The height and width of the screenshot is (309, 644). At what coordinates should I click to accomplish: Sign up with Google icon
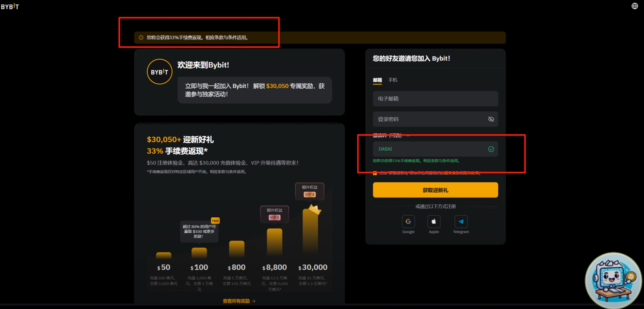click(x=408, y=222)
